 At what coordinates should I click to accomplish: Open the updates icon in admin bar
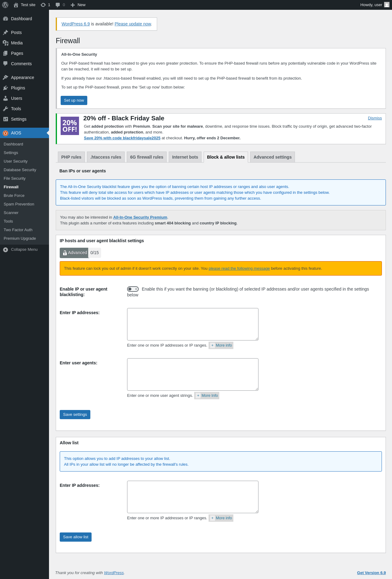point(43,5)
